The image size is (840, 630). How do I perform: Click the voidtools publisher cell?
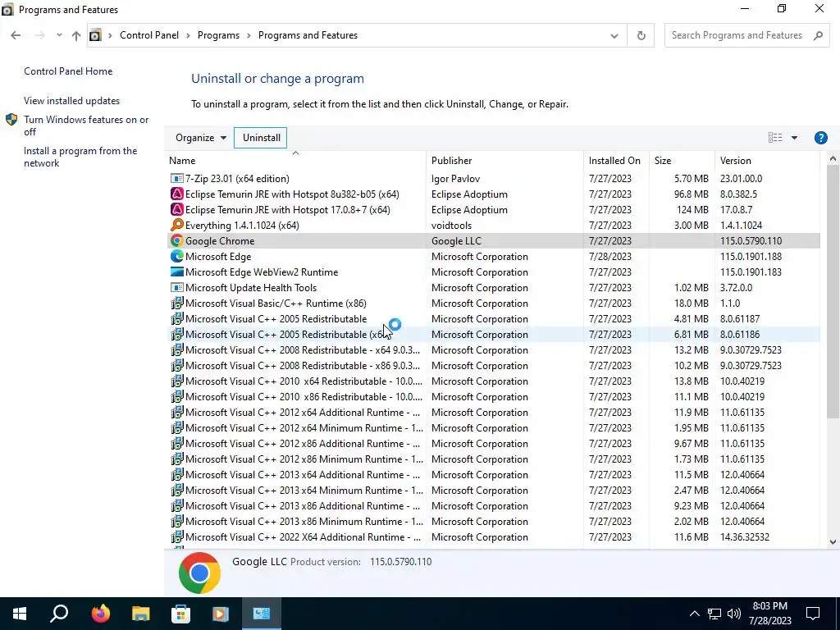(x=451, y=225)
